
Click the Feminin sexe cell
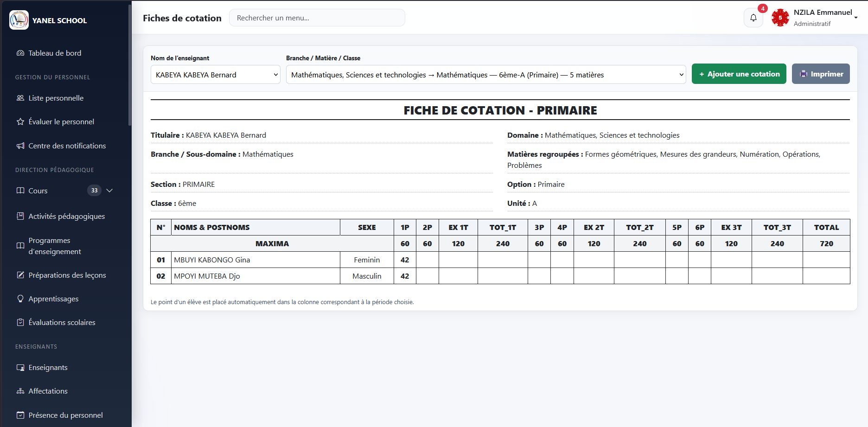tap(367, 260)
